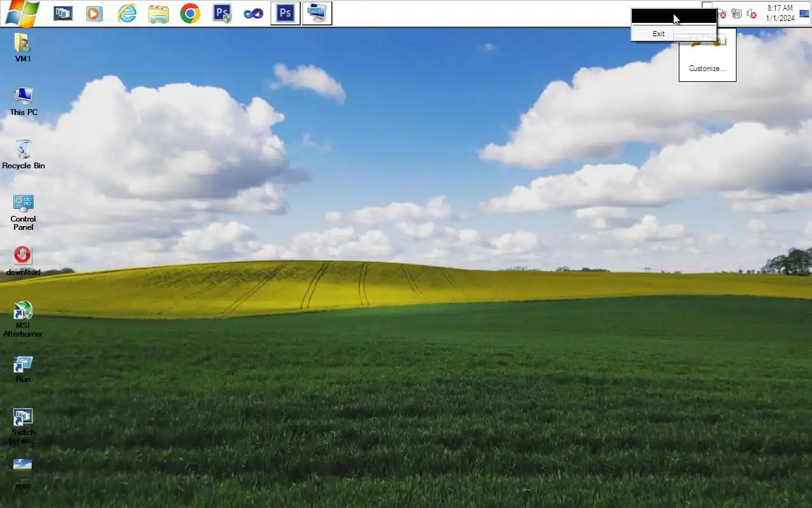Select the Control Panel desktop shortcut

(23, 212)
